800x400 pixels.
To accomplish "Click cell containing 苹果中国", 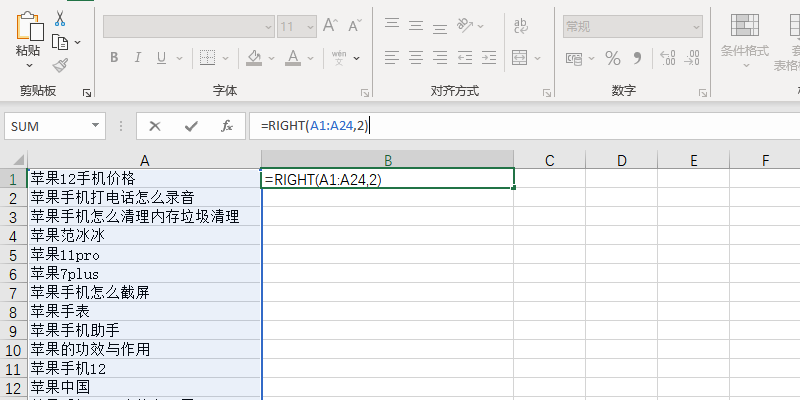I will (144, 387).
